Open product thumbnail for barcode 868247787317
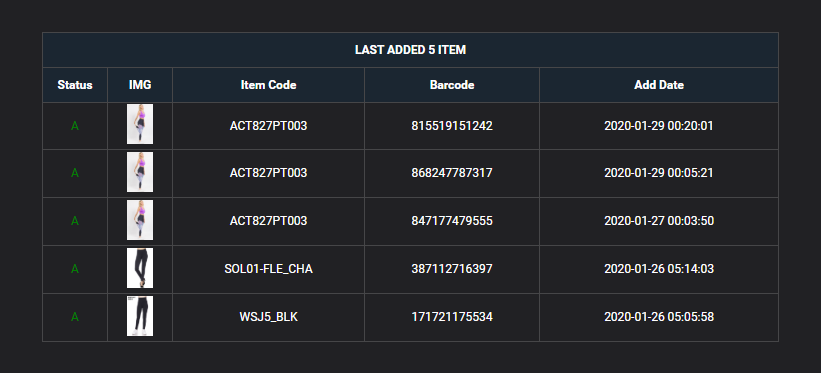The height and width of the screenshot is (373, 821). [140, 172]
